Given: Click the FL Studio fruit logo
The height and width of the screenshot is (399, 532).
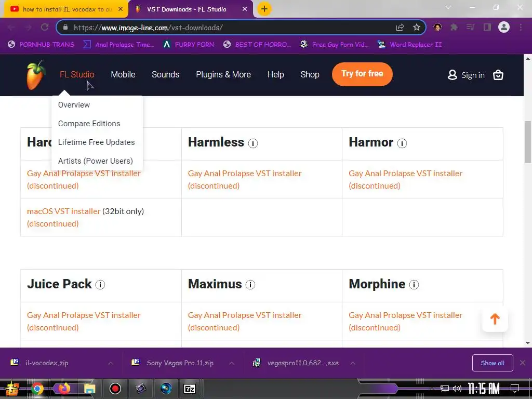Looking at the screenshot, I should (x=36, y=75).
